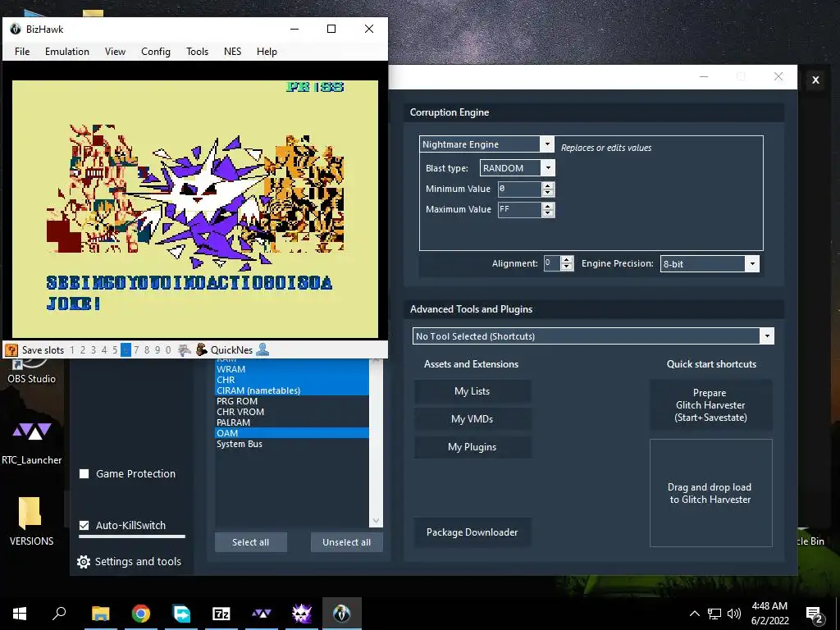
Task: Click the BizHawk title bar app icon
Action: pos(16,29)
